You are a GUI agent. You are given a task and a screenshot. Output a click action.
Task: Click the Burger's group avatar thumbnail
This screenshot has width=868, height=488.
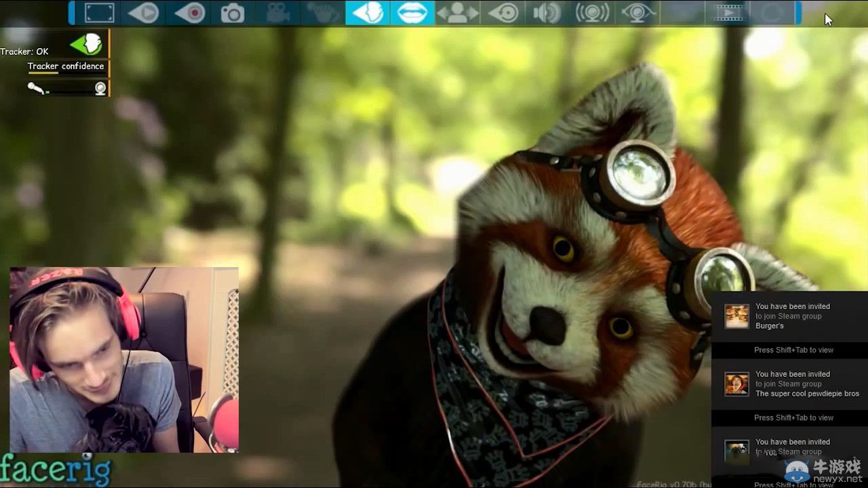tap(736, 317)
